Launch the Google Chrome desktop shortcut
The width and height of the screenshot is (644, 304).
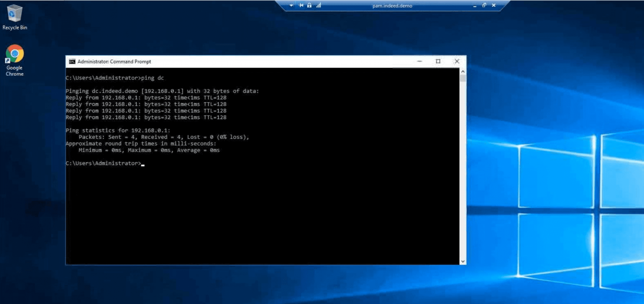14,60
